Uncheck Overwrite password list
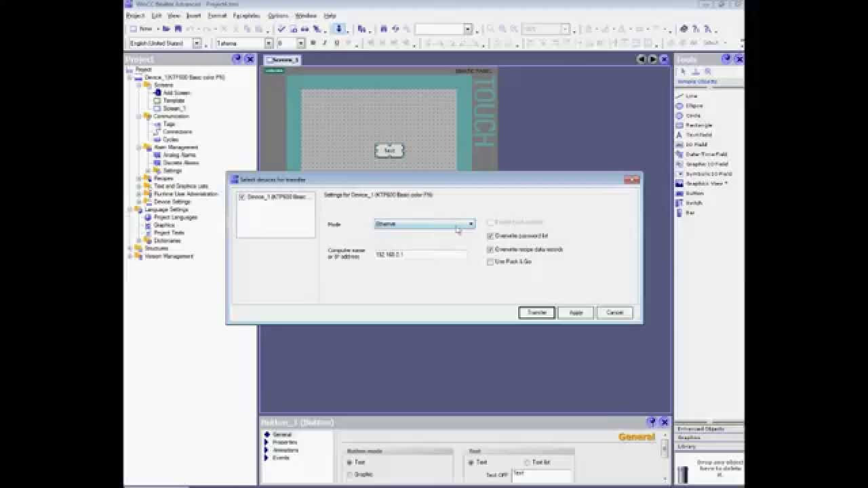The width and height of the screenshot is (868, 488). (x=490, y=236)
